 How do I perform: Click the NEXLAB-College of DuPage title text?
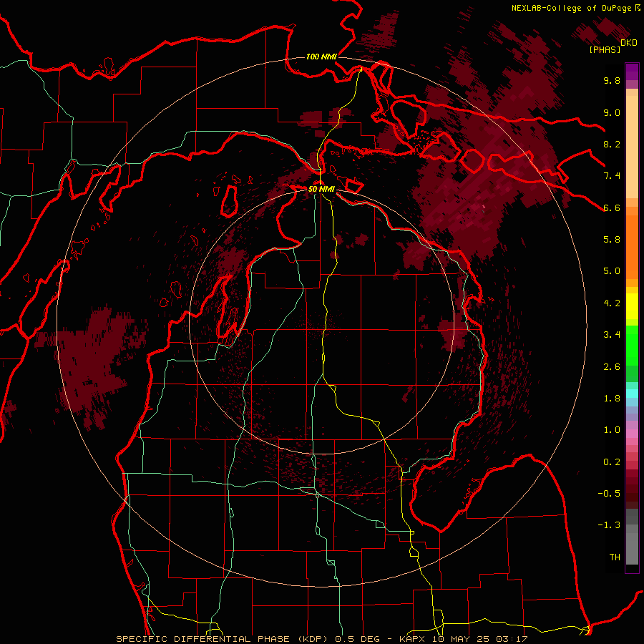(x=572, y=8)
